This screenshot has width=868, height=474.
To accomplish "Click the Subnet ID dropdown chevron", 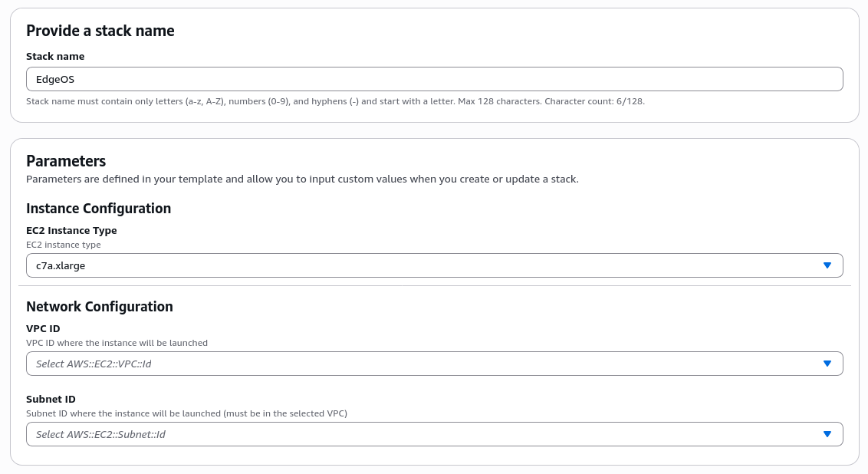I will pyautogui.click(x=827, y=434).
